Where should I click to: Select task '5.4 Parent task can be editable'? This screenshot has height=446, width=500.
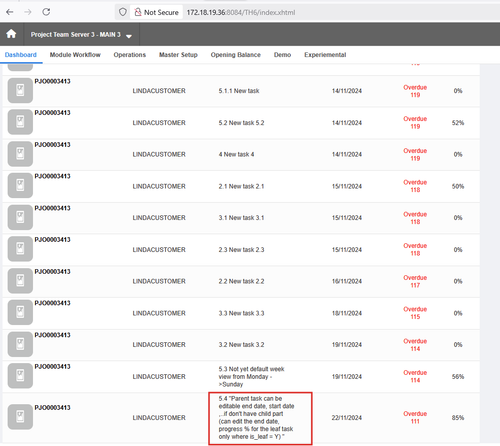pos(256,418)
